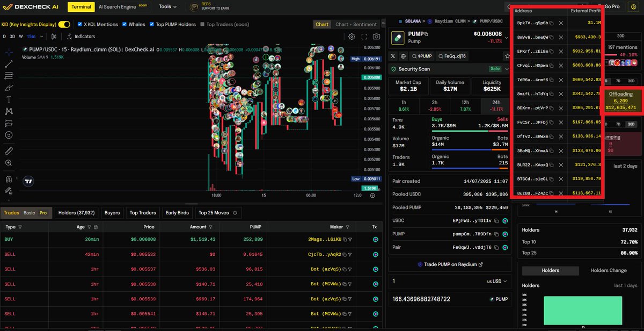This screenshot has width=644, height=331.
Task: Select Chart + Sentiment view tab
Action: tap(356, 24)
